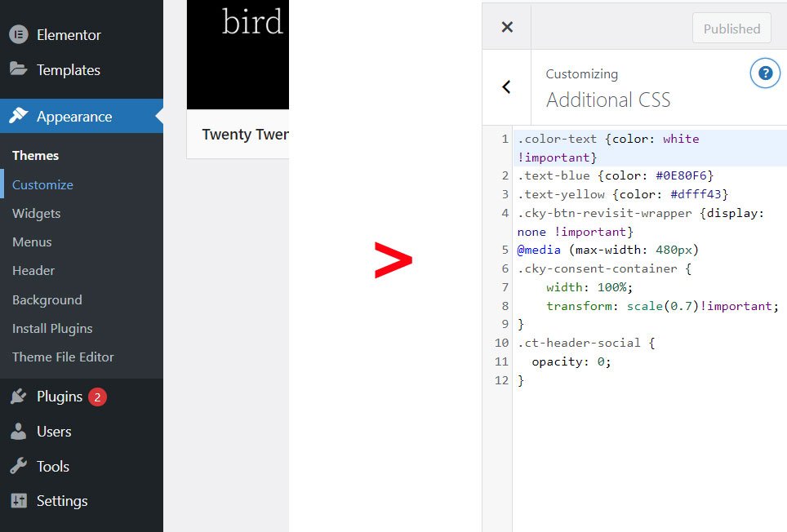Click the Published button
Viewport: 787px width, 532px height.
(731, 29)
